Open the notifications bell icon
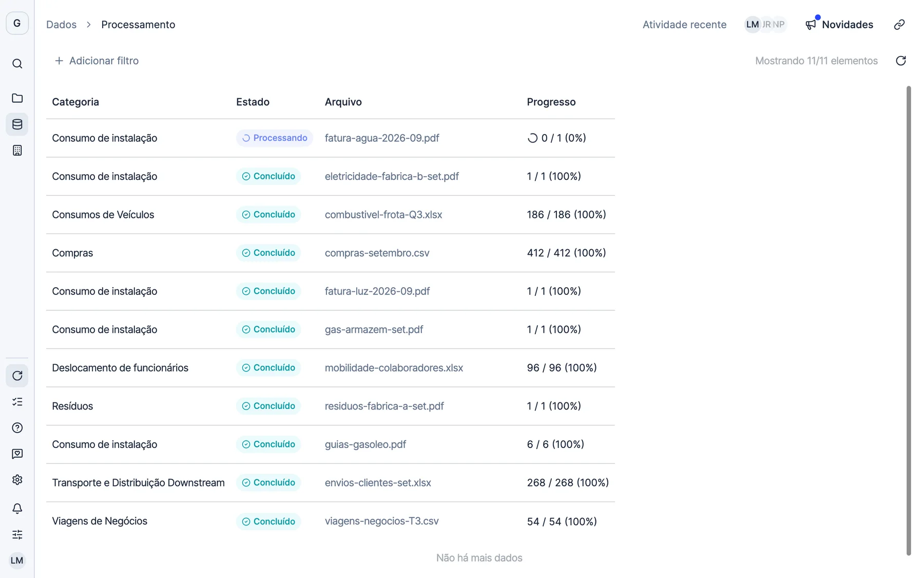Image resolution: width=924 pixels, height=578 pixels. pos(17,508)
